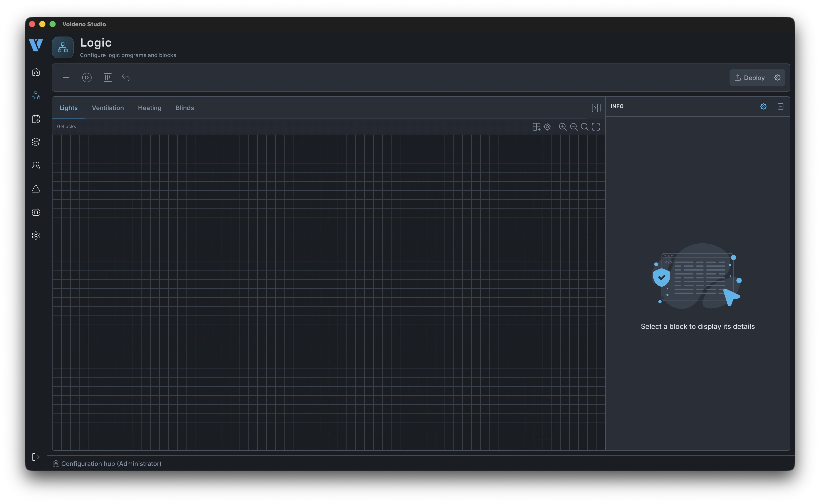
Task: Open the home hub sidebar icon
Action: 36,72
